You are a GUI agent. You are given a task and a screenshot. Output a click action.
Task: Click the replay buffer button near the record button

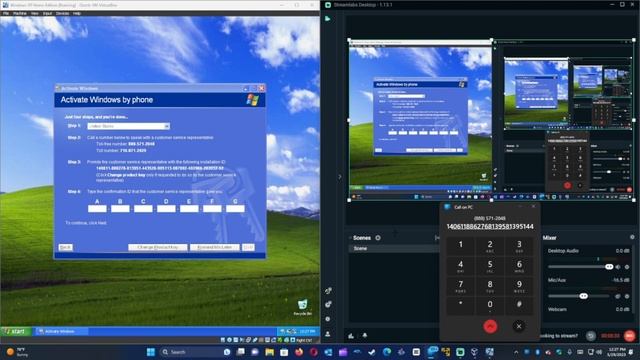point(591,336)
